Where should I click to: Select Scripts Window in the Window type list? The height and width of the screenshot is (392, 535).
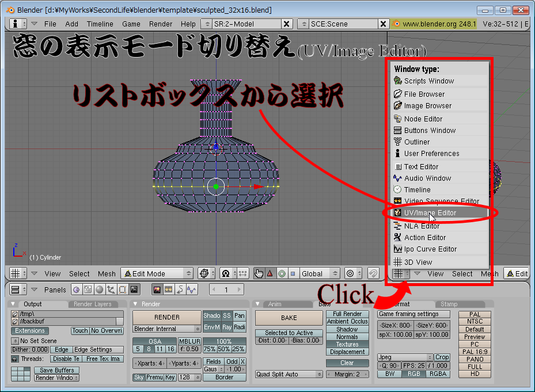point(440,81)
